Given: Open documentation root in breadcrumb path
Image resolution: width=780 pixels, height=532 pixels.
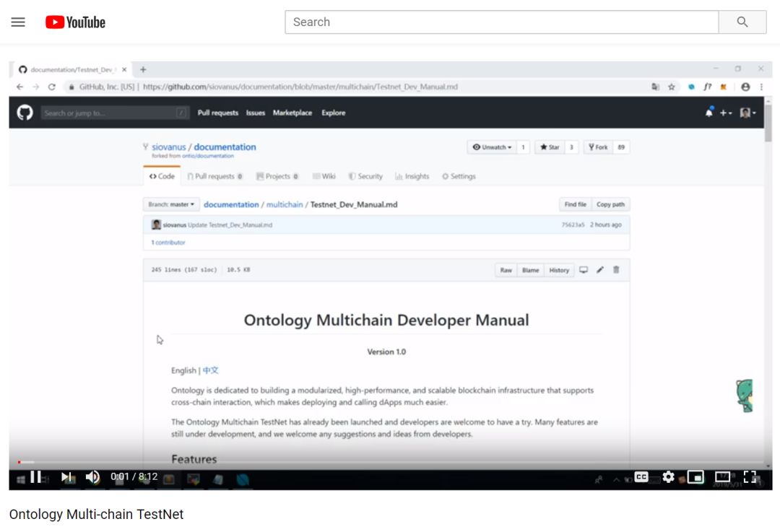Looking at the screenshot, I should [231, 204].
